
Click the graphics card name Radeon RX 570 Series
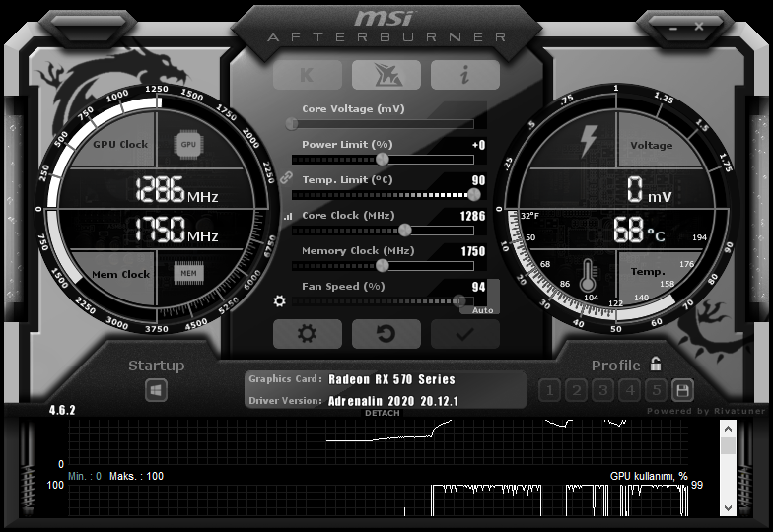(x=391, y=379)
